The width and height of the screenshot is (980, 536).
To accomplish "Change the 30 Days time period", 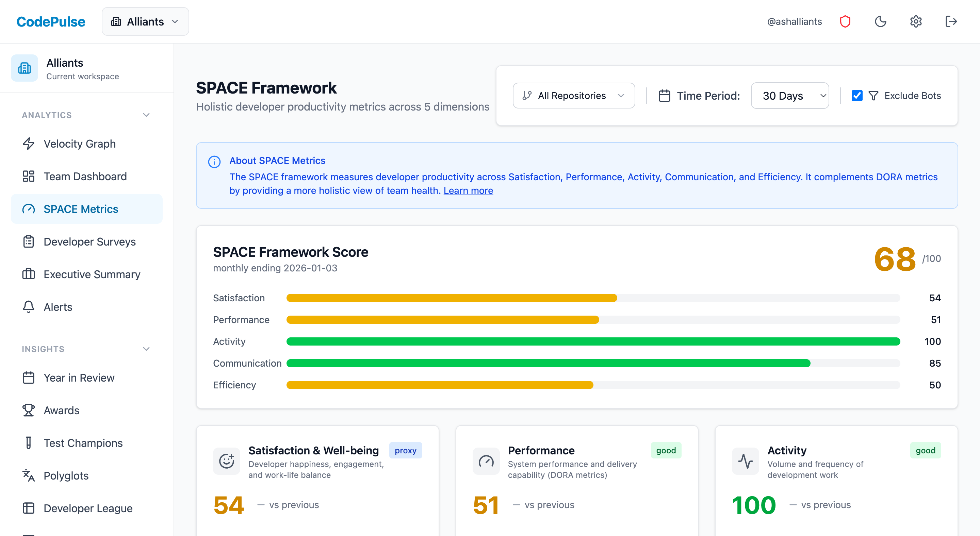I will point(790,96).
